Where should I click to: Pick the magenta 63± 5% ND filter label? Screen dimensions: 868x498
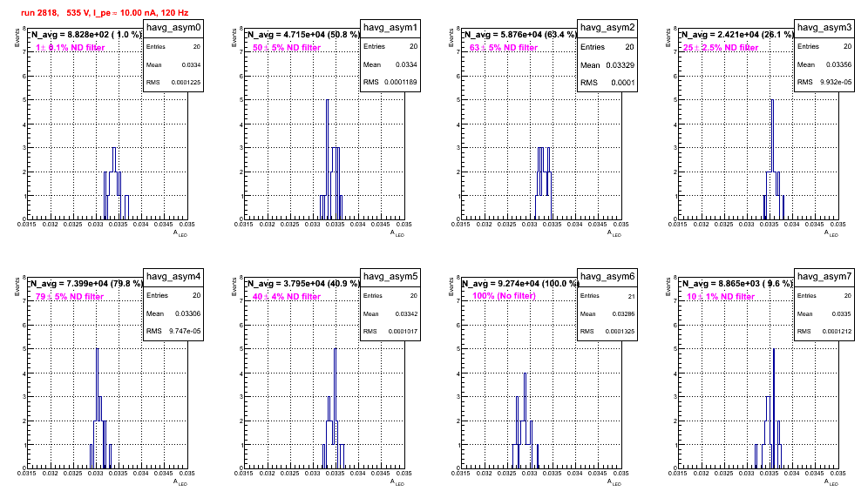point(504,48)
